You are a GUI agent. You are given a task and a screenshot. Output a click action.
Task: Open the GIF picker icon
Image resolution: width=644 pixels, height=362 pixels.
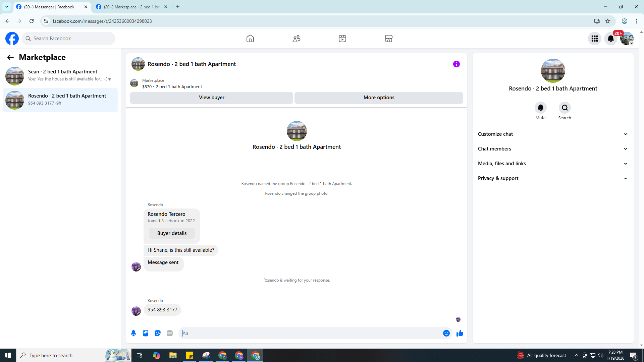click(170, 333)
